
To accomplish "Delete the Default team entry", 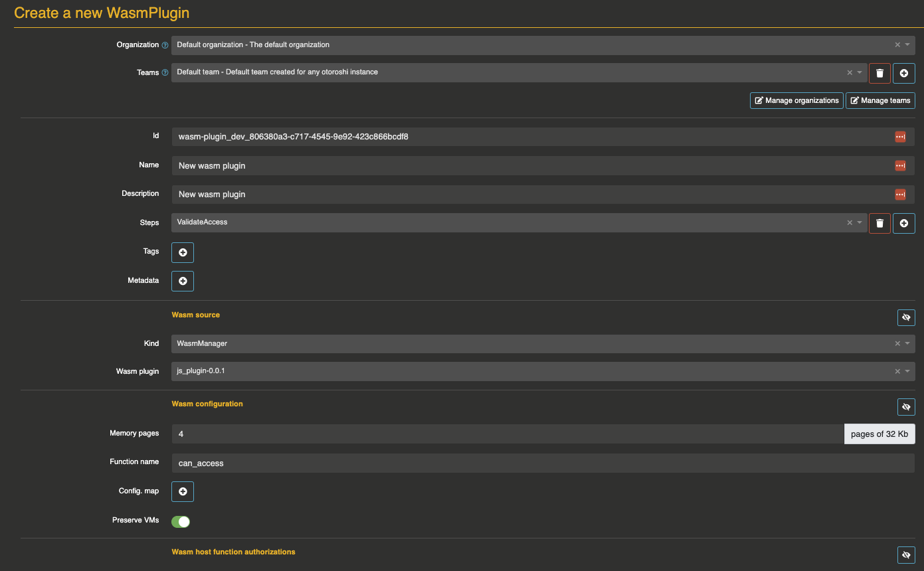I will click(879, 73).
